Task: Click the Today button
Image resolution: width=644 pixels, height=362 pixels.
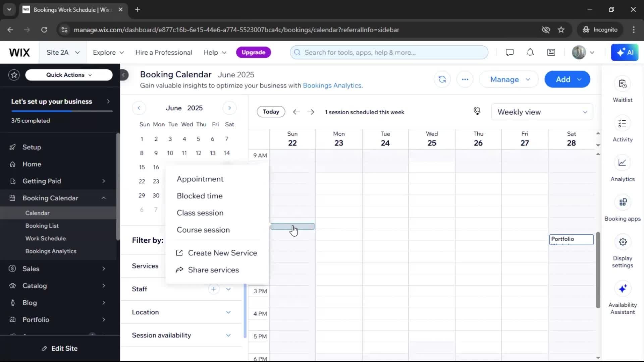Action: [x=271, y=112]
